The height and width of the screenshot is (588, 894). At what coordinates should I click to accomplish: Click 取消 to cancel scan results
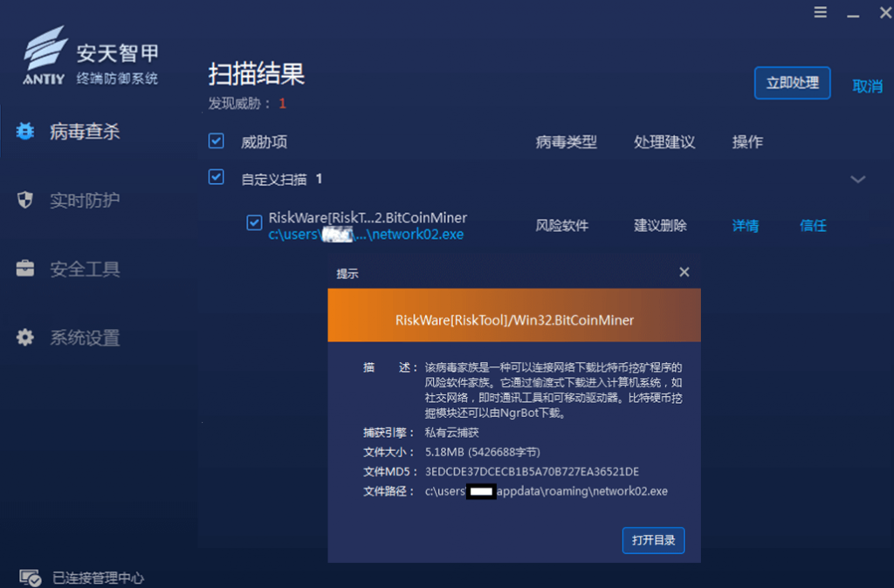pyautogui.click(x=867, y=85)
